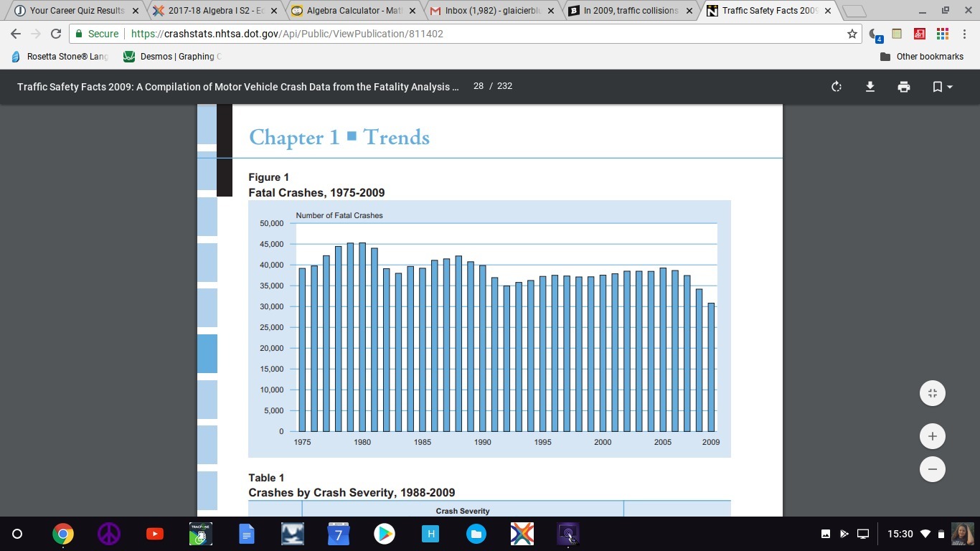Image resolution: width=980 pixels, height=551 pixels.
Task: Open the Rosetta Stone bookmark
Action: click(x=60, y=57)
